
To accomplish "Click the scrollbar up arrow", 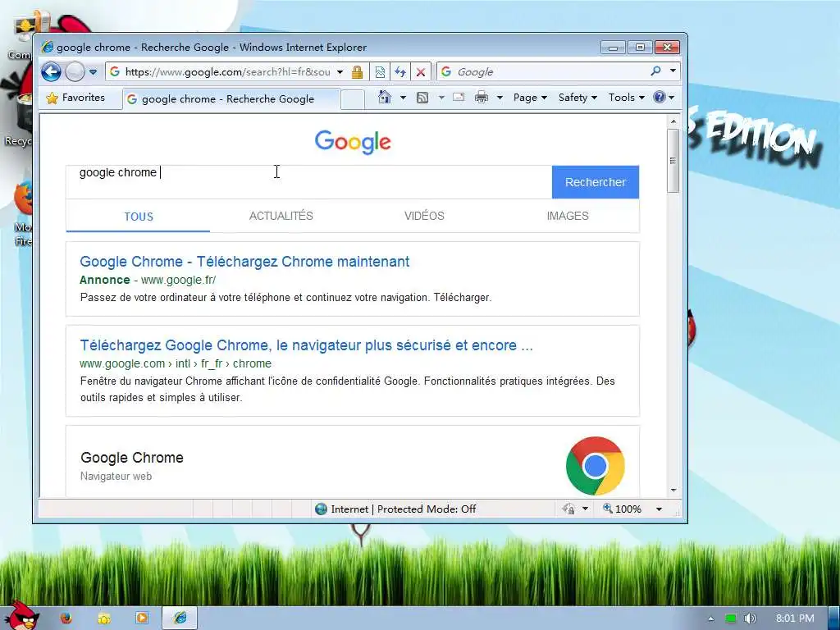I will coord(673,121).
